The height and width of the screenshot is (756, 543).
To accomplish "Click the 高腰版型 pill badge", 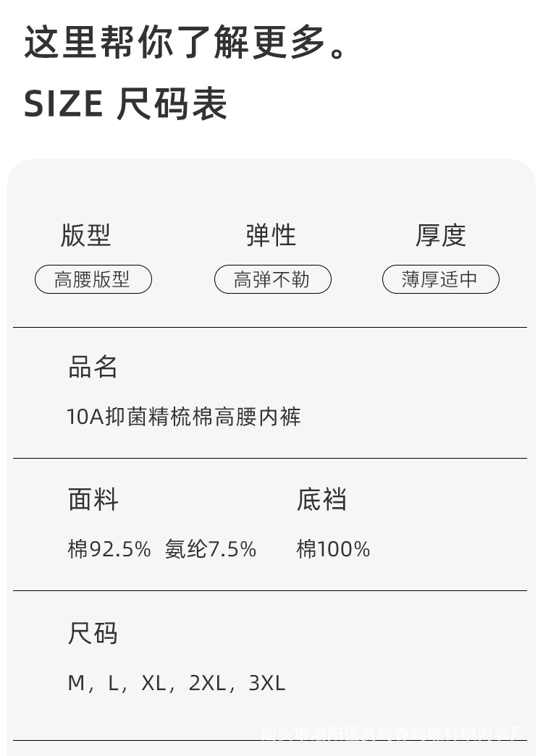I will point(93,279).
